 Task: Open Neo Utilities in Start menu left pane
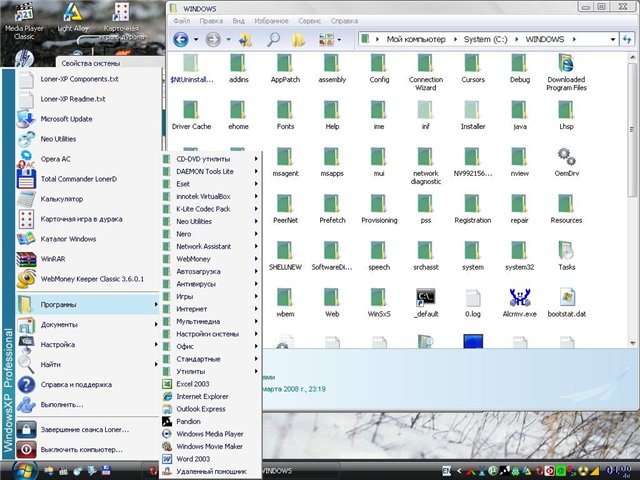(x=87, y=139)
